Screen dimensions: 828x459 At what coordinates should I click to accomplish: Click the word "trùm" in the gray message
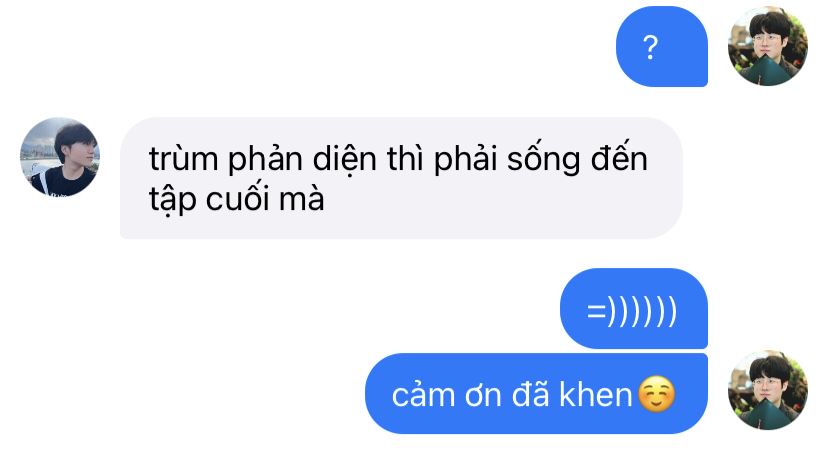point(183,158)
